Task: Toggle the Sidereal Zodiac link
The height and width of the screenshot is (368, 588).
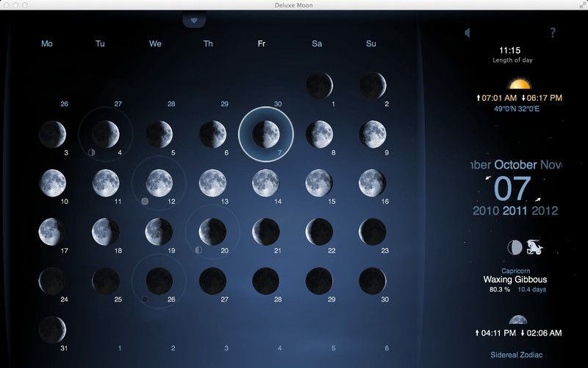Action: [517, 355]
